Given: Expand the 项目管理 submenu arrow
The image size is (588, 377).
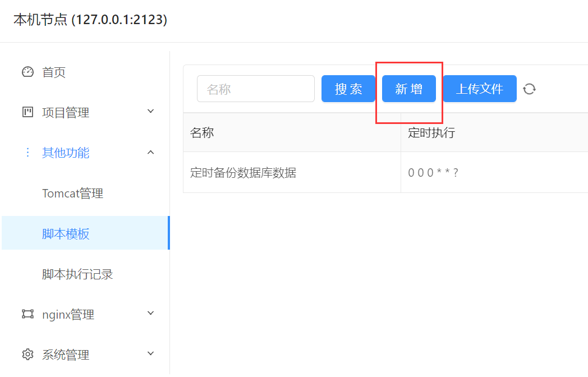Looking at the screenshot, I should click(x=150, y=112).
